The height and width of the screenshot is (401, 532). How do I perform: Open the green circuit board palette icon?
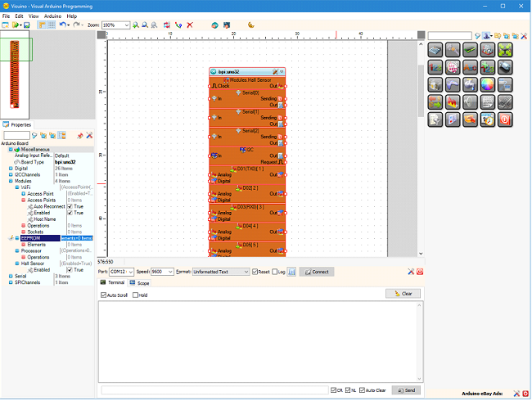pos(471,50)
